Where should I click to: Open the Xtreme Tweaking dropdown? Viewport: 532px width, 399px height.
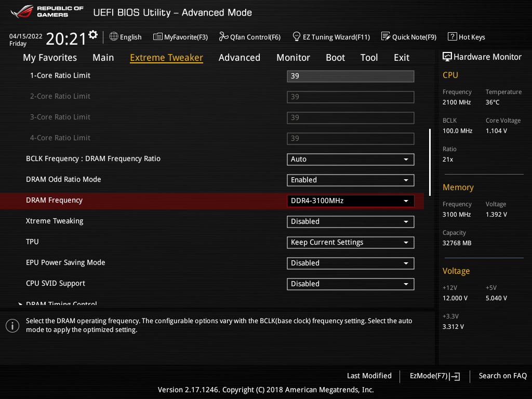[x=350, y=221]
